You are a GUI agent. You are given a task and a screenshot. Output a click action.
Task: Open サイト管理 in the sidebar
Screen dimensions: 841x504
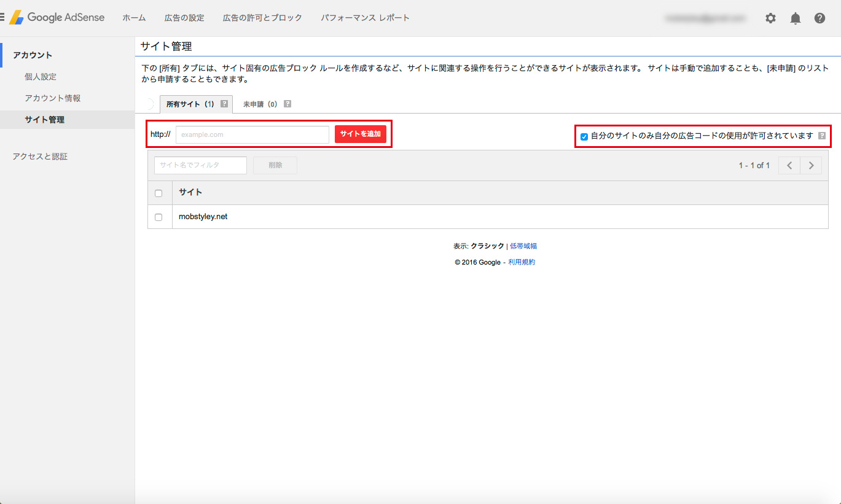(x=44, y=120)
